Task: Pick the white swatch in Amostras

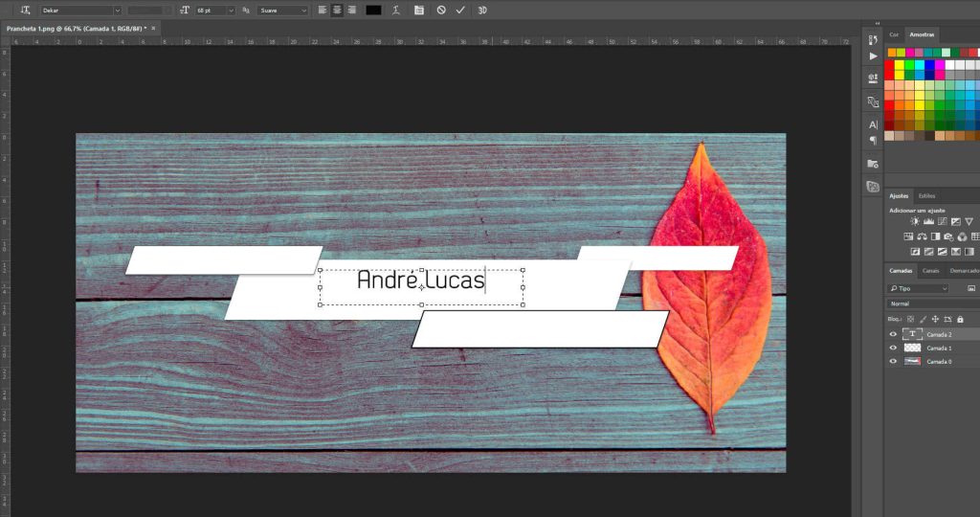Action: pos(949,65)
